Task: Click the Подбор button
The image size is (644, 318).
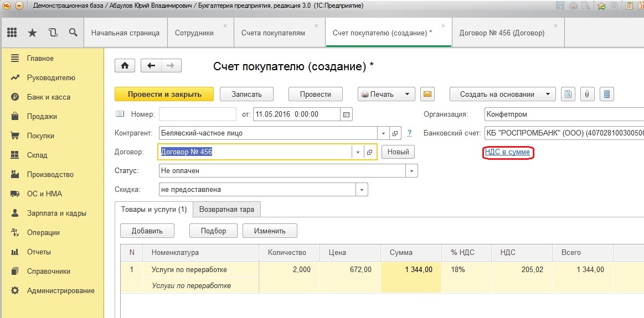Action: click(x=214, y=231)
